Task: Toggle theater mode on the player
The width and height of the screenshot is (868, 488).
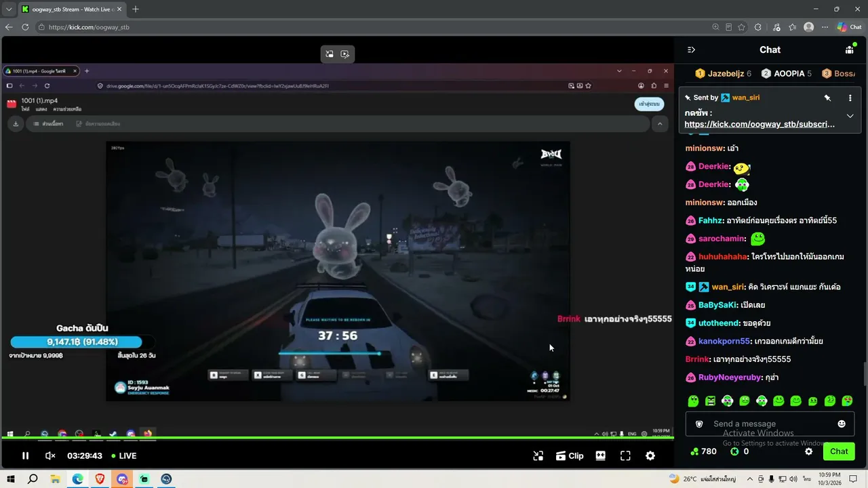Action: [600, 456]
